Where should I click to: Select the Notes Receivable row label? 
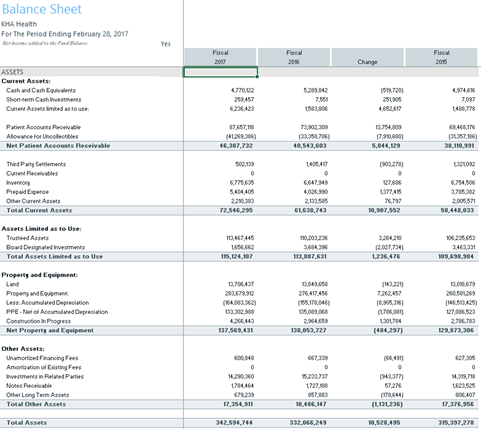29,386
